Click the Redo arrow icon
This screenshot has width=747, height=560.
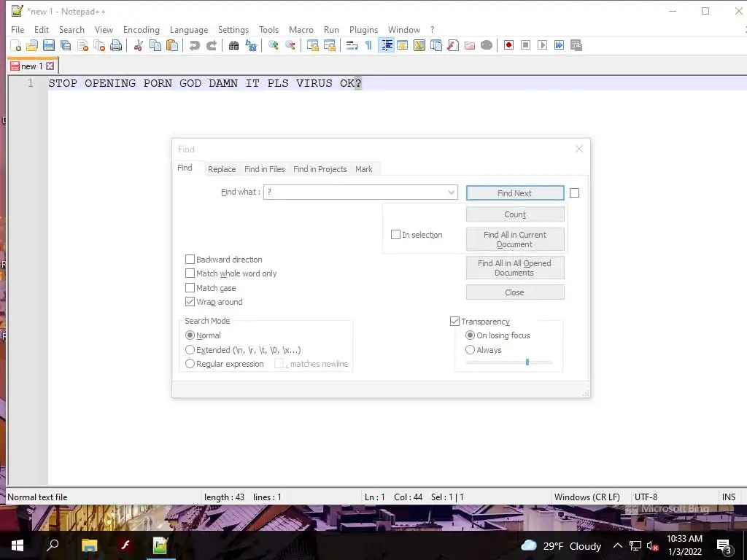(x=211, y=45)
